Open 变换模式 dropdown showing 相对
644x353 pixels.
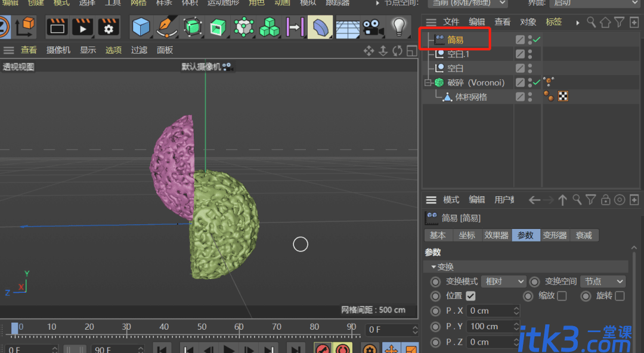click(x=503, y=281)
